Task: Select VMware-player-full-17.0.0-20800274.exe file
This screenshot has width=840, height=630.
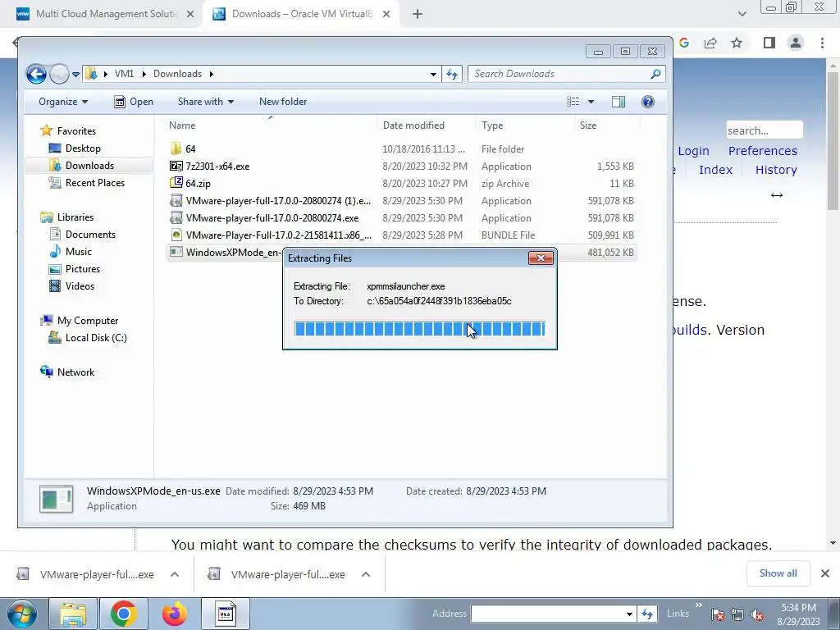Action: (402, 218)
